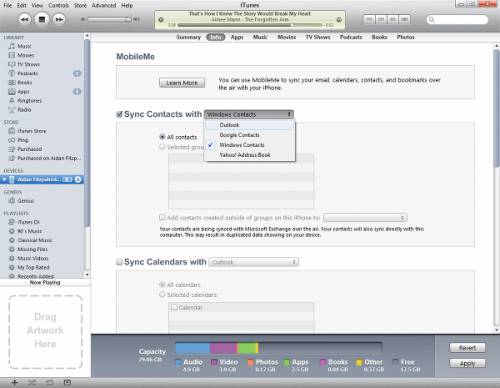Click the Apply button
This screenshot has height=388, width=500.
pos(467,363)
